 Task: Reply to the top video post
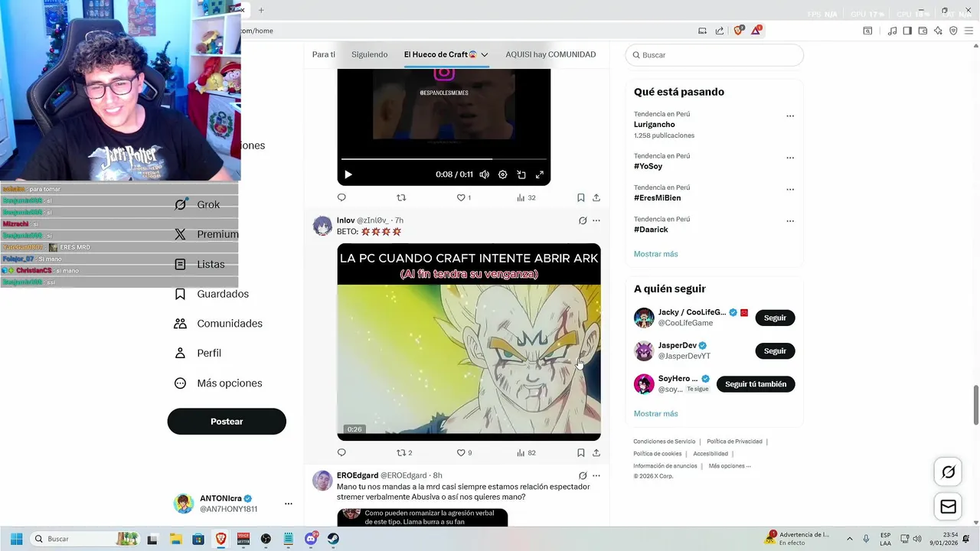pyautogui.click(x=341, y=197)
